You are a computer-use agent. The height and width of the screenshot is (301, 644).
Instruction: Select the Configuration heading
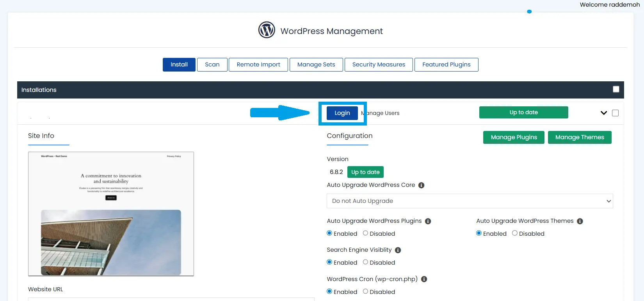[350, 136]
